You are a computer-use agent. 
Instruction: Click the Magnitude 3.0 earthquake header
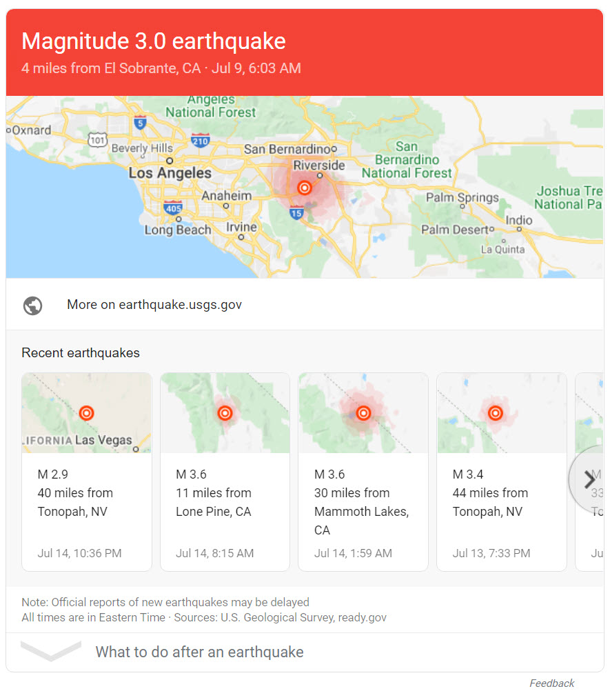click(154, 41)
